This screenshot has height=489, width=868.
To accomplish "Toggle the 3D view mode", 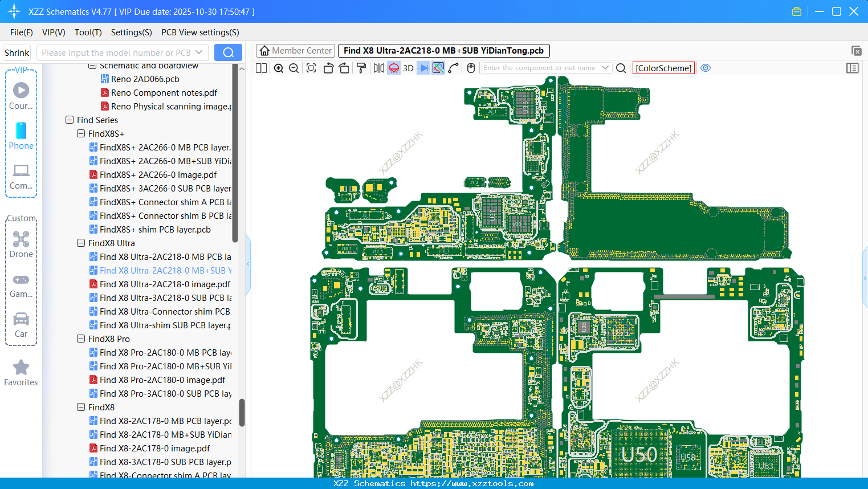I will [x=408, y=68].
